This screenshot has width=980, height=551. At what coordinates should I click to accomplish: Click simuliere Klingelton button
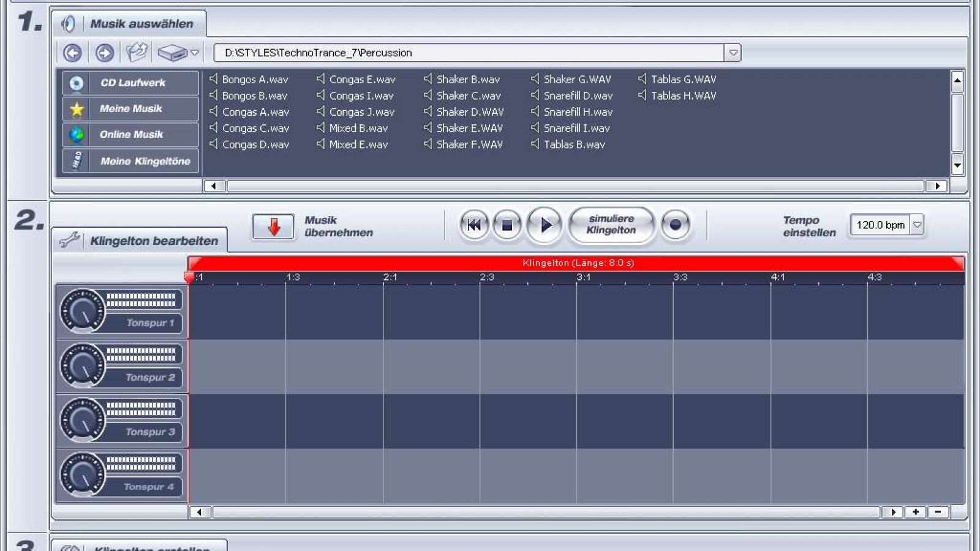611,225
